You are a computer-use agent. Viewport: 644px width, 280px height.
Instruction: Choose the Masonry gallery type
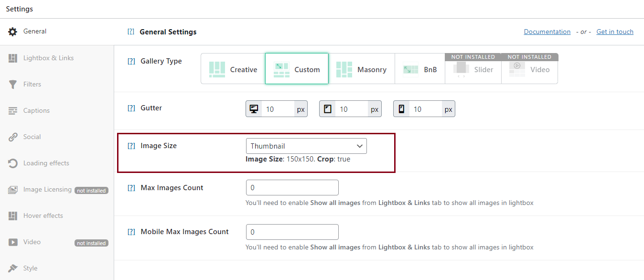point(362,69)
